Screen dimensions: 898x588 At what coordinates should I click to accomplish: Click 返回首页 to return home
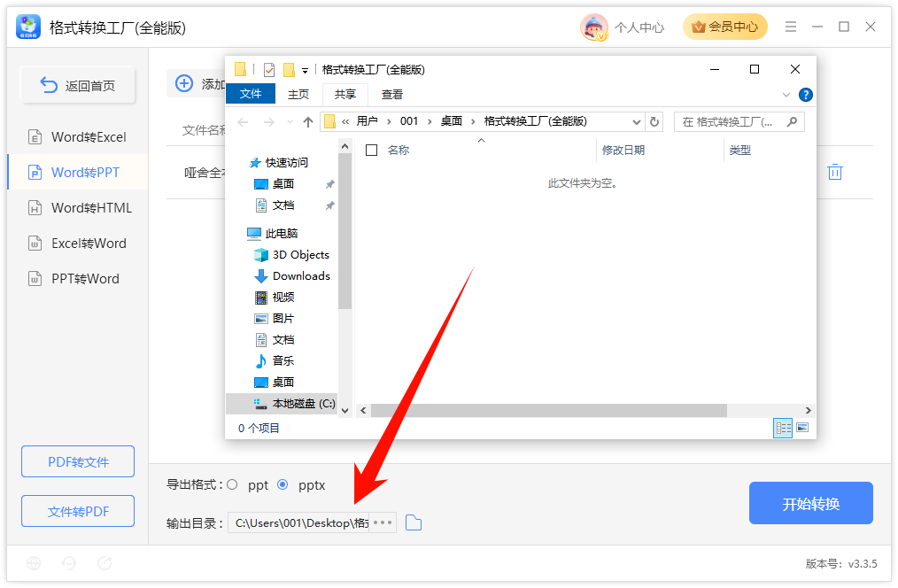78,85
